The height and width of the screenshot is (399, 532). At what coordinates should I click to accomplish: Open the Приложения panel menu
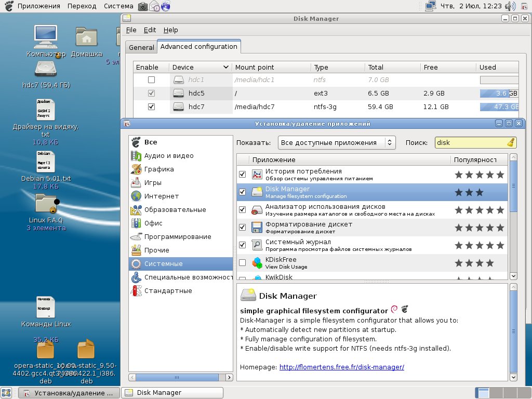(38, 6)
